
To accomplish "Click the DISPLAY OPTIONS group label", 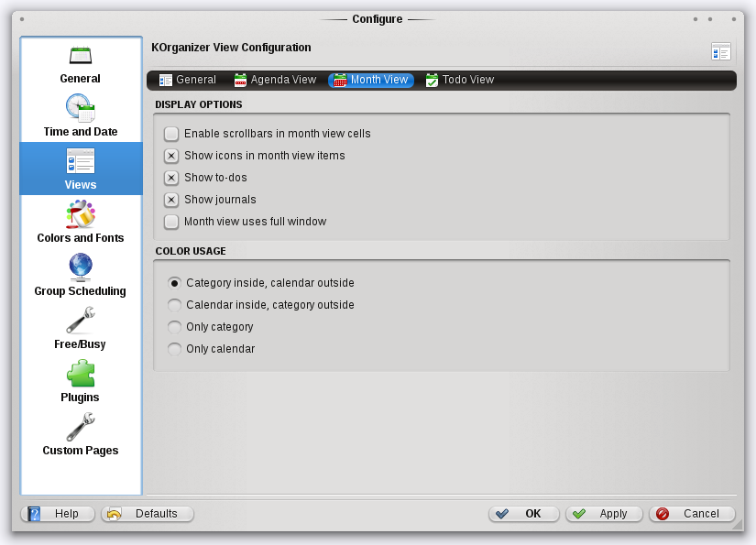I will tap(199, 104).
